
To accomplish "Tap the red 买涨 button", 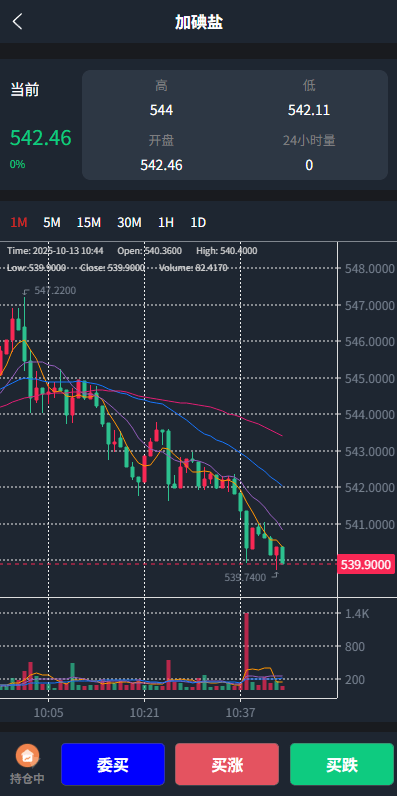I will click(x=227, y=764).
